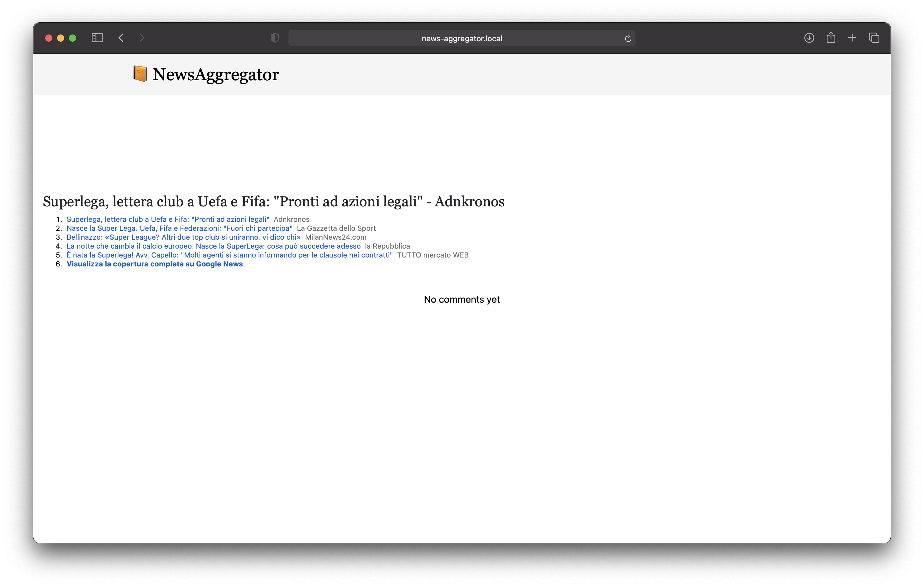Open the "È nata la Superlega" Capello link
The width and height of the screenshot is (924, 587).
point(230,255)
